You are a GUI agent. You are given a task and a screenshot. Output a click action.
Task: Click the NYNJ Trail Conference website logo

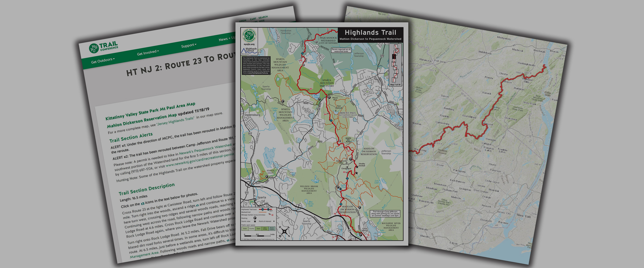[103, 47]
